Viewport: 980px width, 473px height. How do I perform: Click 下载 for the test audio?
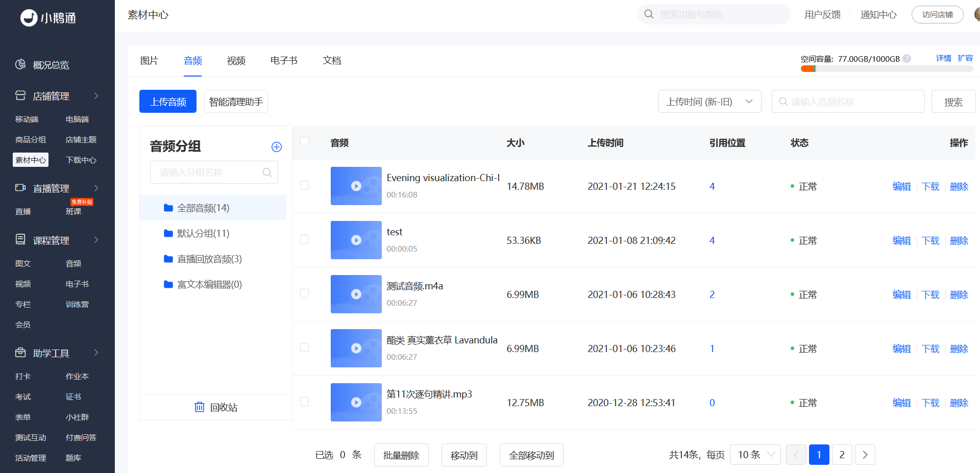(x=930, y=240)
